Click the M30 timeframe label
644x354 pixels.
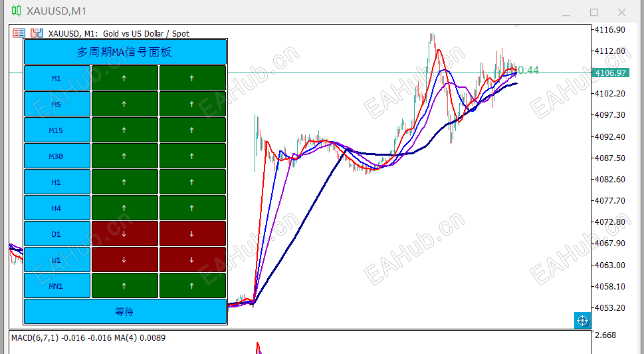(x=56, y=156)
